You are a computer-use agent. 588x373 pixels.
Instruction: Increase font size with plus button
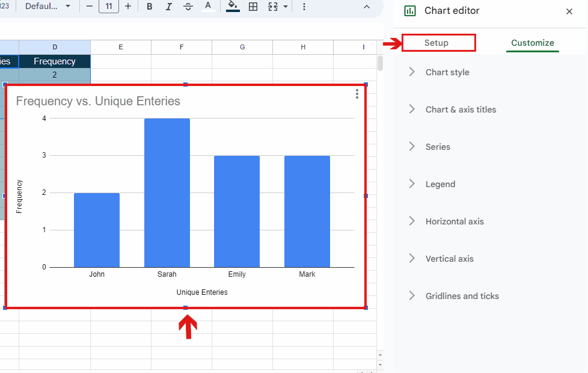[x=128, y=7]
